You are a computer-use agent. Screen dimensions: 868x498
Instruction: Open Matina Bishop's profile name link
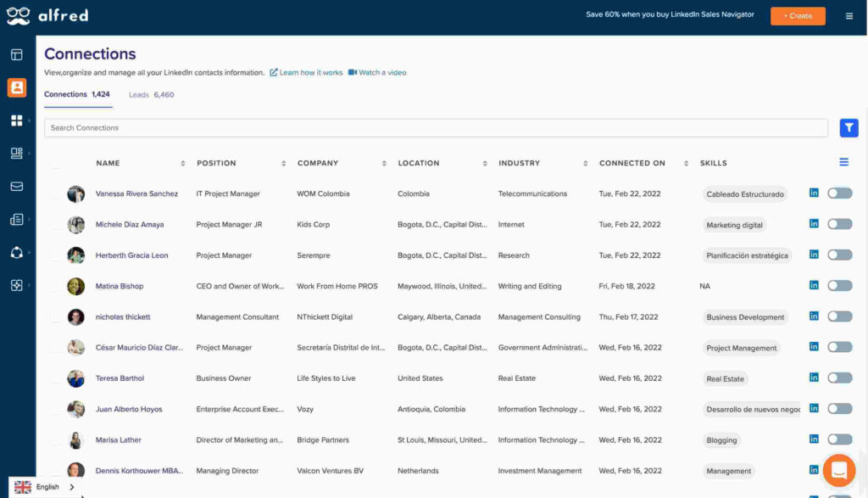tap(119, 287)
